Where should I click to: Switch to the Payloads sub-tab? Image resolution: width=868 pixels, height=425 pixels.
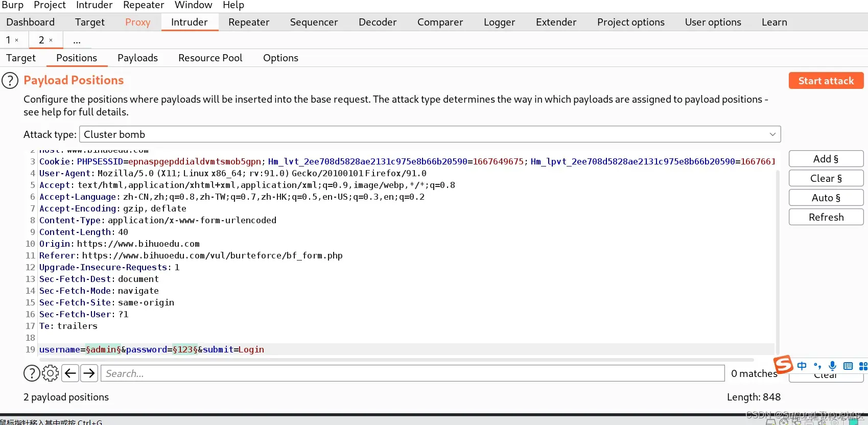(x=137, y=58)
